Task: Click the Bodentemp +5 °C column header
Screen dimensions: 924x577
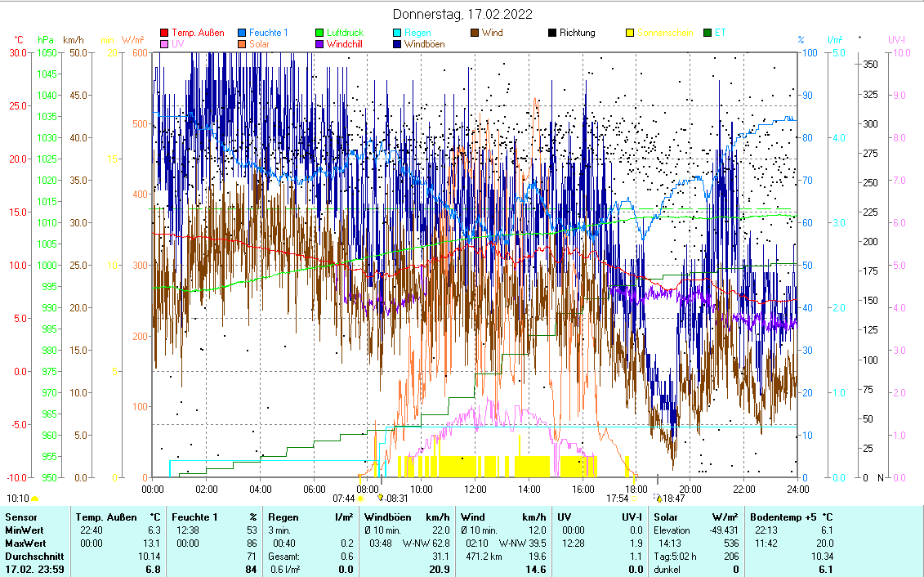Action: pos(791,517)
